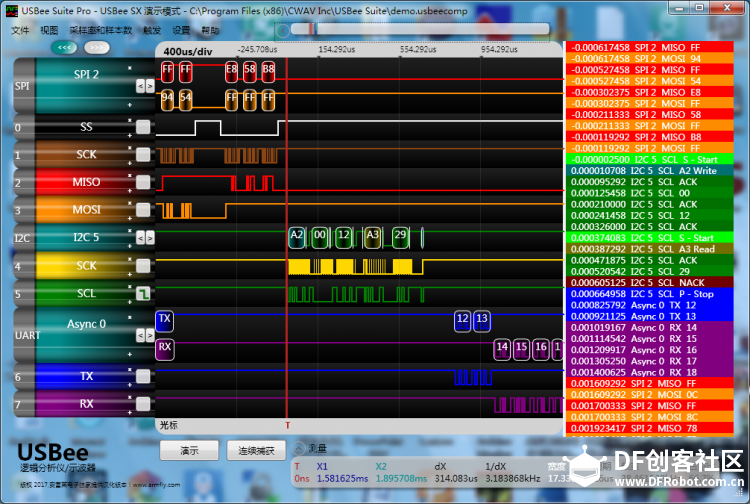Click the < arrow on the SPI 2 row

140,86
